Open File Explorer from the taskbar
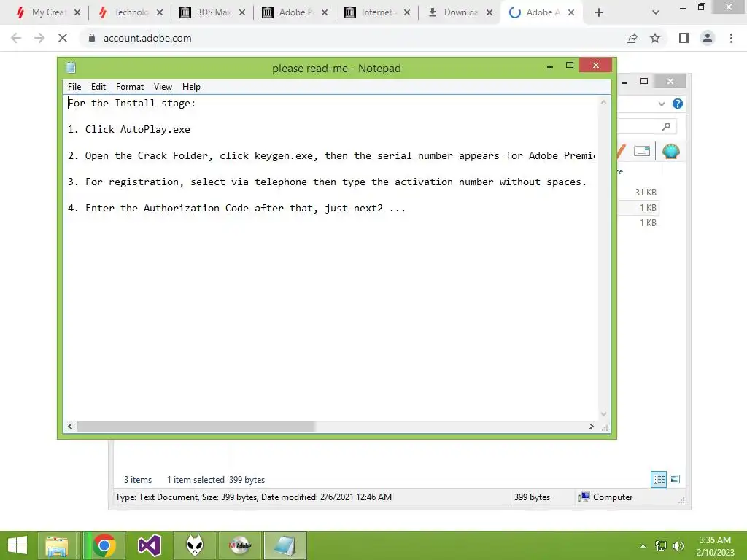This screenshot has height=560, width=747. click(57, 545)
